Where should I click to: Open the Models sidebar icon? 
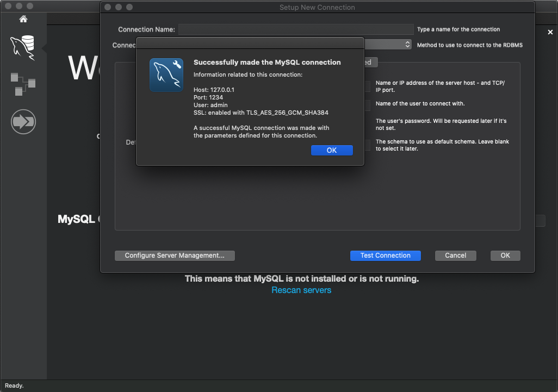[x=23, y=84]
